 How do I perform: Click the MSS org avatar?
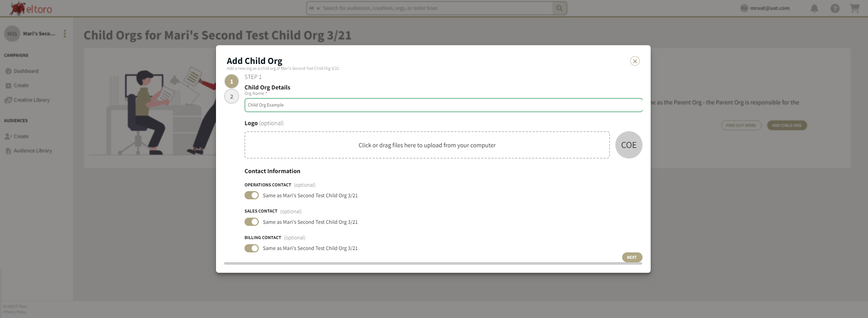[x=12, y=34]
